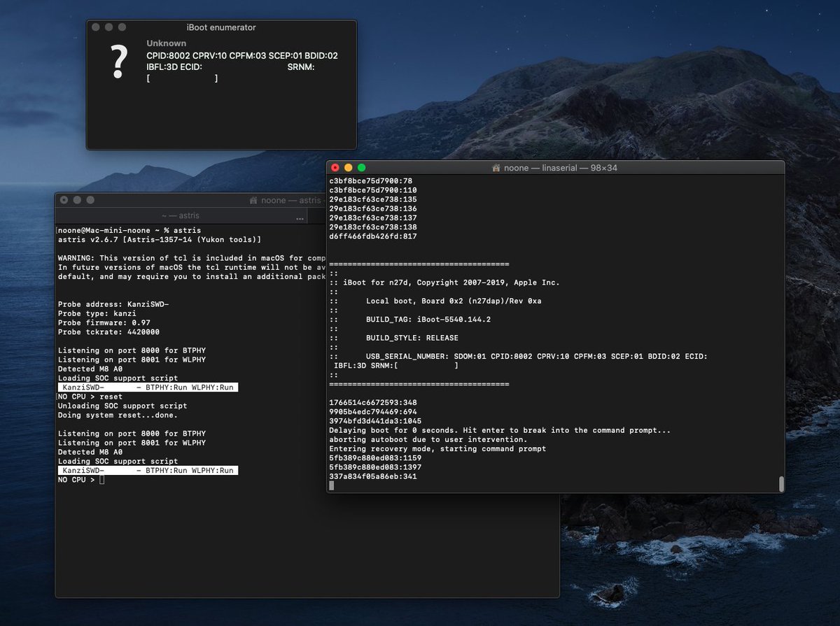Close the linaserial terminal window
Screen dimensions: 840x626
335,168
